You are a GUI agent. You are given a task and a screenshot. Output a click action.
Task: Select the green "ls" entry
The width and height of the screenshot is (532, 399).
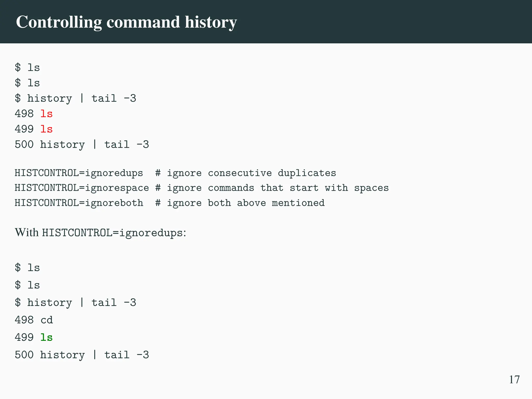[46, 337]
